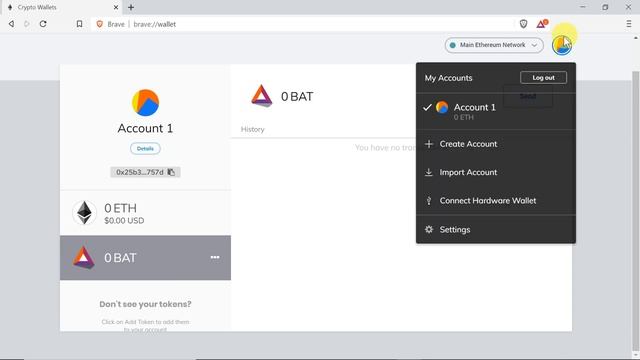640x360 pixels.
Task: Click the large BAT logo in main panel
Action: pyautogui.click(x=261, y=96)
